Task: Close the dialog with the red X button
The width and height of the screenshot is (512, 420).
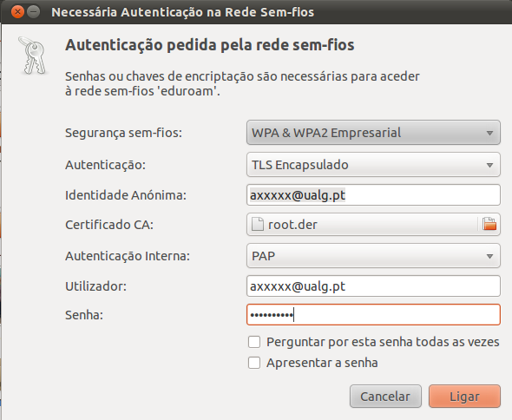Action: click(x=17, y=12)
